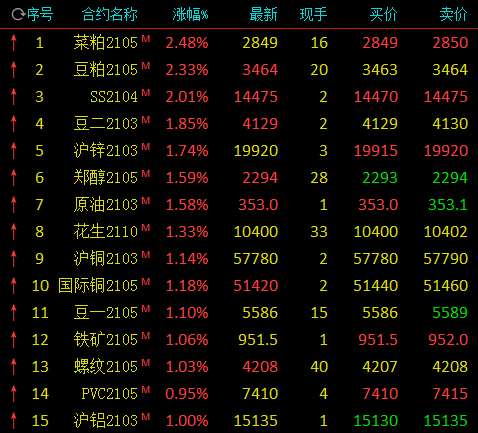
Task: Sort by the 涨幅% column header
Action: click(190, 15)
